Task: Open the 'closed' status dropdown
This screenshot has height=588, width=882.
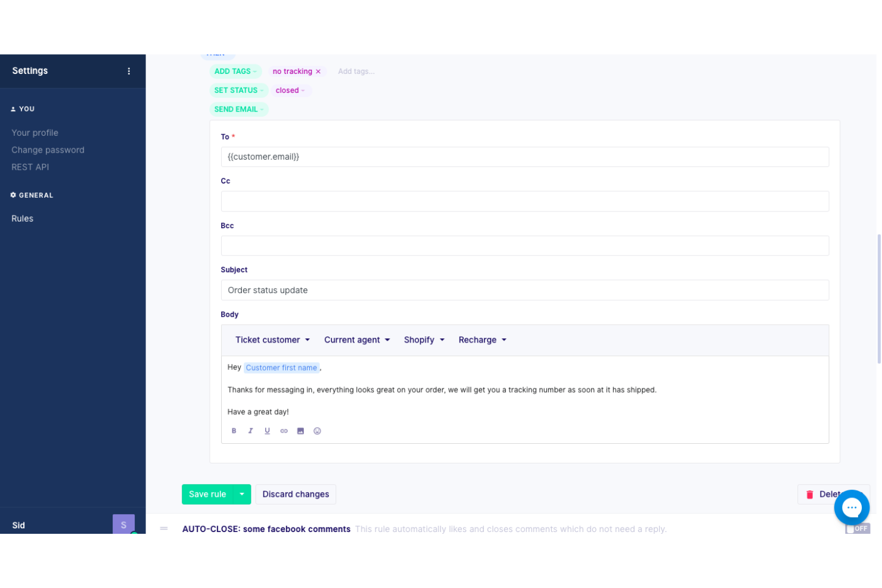Action: [291, 90]
